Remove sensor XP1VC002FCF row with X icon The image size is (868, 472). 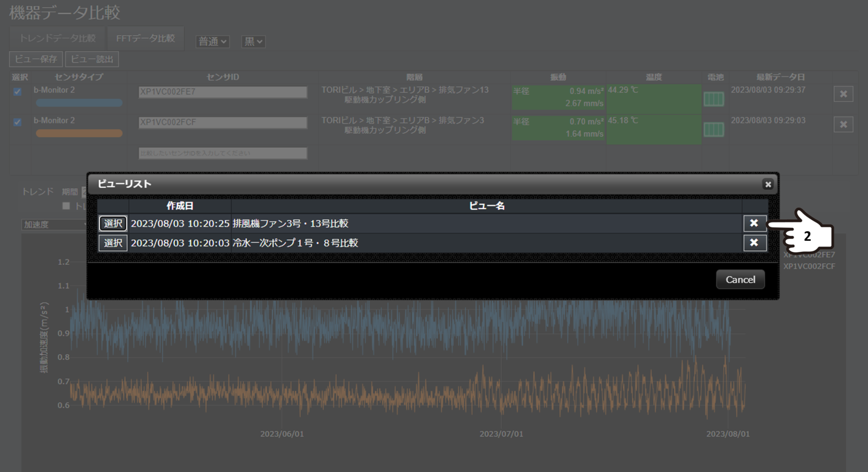coord(843,125)
